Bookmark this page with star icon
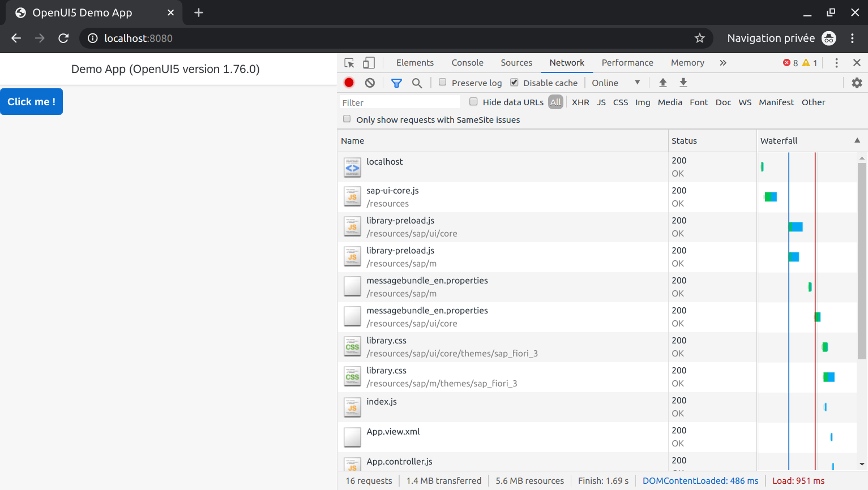868x490 pixels. tap(700, 38)
